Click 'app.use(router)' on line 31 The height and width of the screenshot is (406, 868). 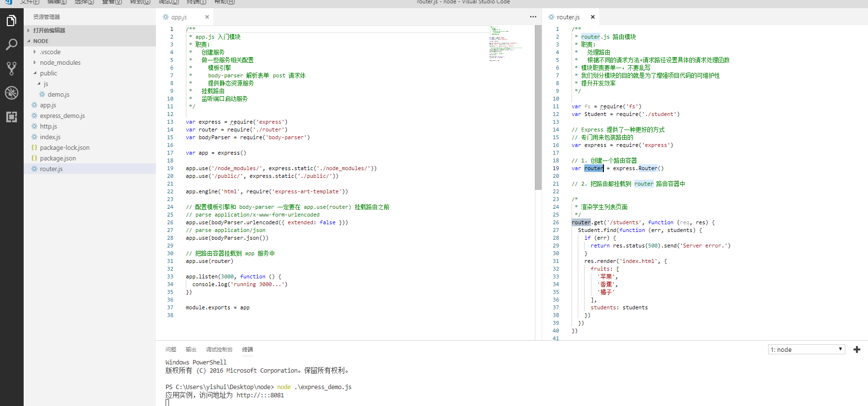pos(210,261)
